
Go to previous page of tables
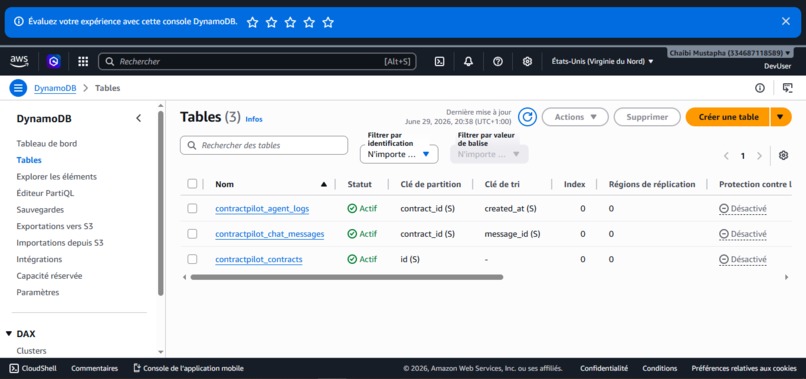coord(726,156)
